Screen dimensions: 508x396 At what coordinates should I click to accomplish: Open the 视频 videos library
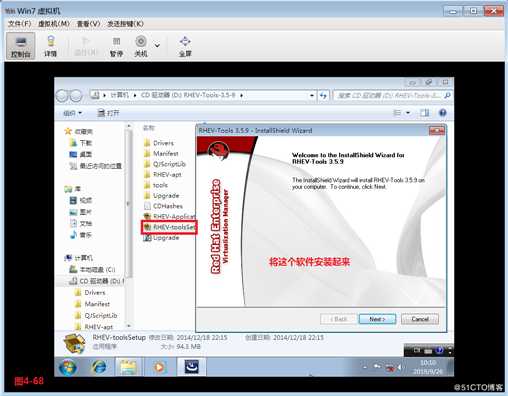[x=80, y=200]
